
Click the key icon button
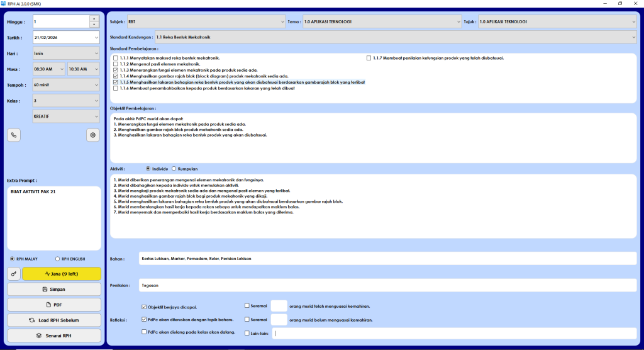(x=14, y=274)
